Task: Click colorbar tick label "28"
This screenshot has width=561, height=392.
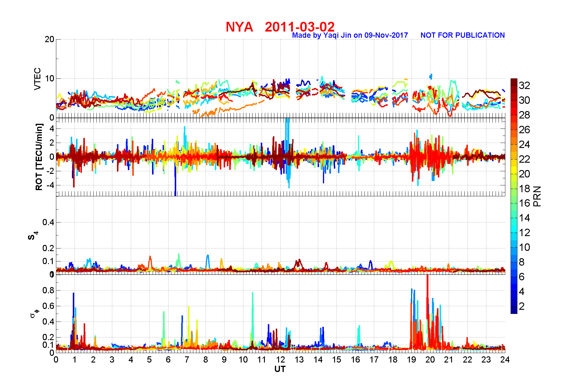Action: coord(524,115)
